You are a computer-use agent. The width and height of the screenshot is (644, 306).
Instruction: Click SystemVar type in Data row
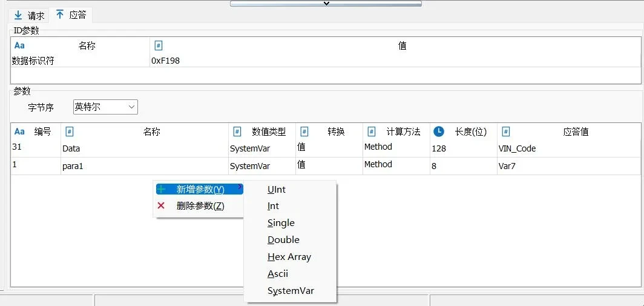[261, 148]
